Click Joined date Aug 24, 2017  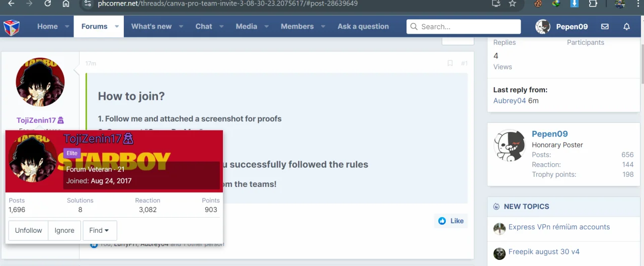(x=111, y=181)
